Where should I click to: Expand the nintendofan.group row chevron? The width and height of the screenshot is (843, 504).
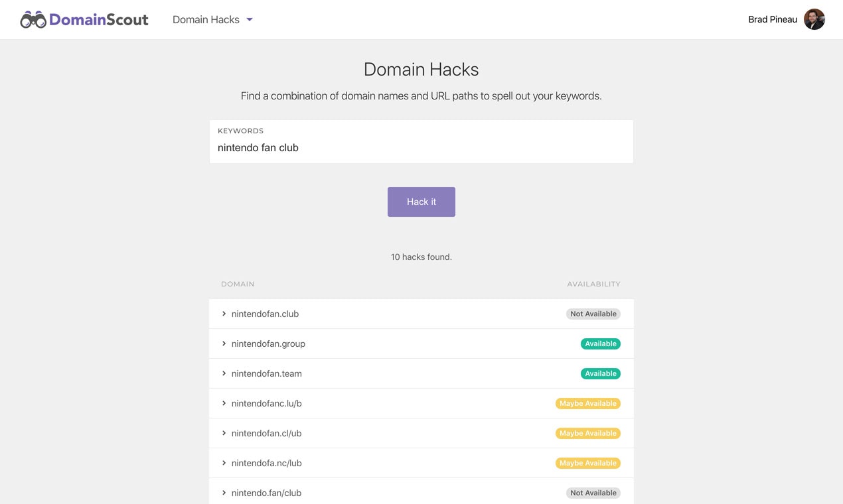click(x=224, y=344)
